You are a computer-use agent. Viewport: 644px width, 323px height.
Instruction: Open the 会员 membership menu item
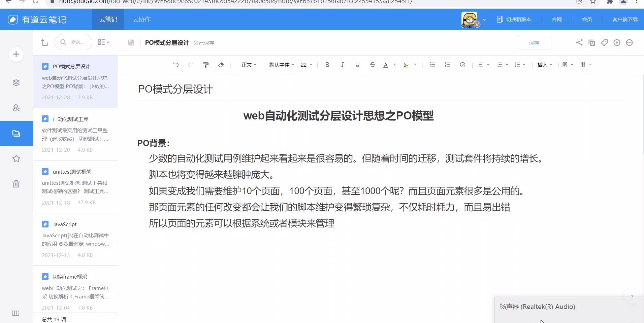(587, 19)
